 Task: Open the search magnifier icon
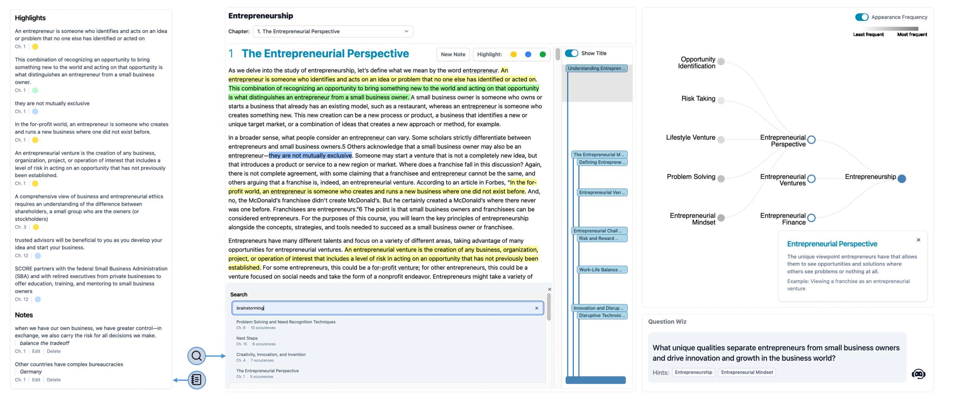[197, 355]
